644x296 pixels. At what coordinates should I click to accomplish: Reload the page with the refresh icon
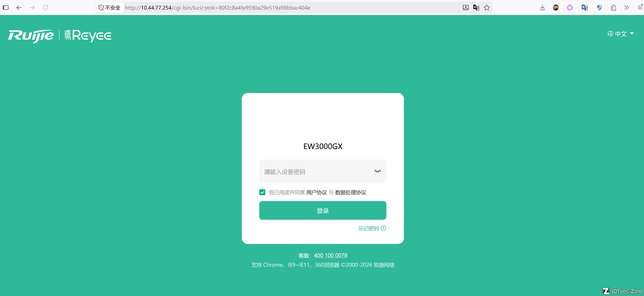pyautogui.click(x=46, y=8)
